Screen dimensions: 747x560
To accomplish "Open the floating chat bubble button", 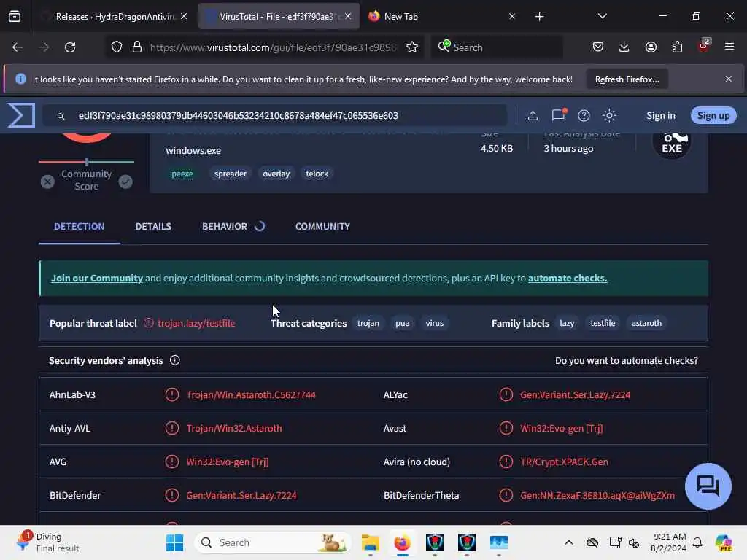I will pyautogui.click(x=708, y=486).
